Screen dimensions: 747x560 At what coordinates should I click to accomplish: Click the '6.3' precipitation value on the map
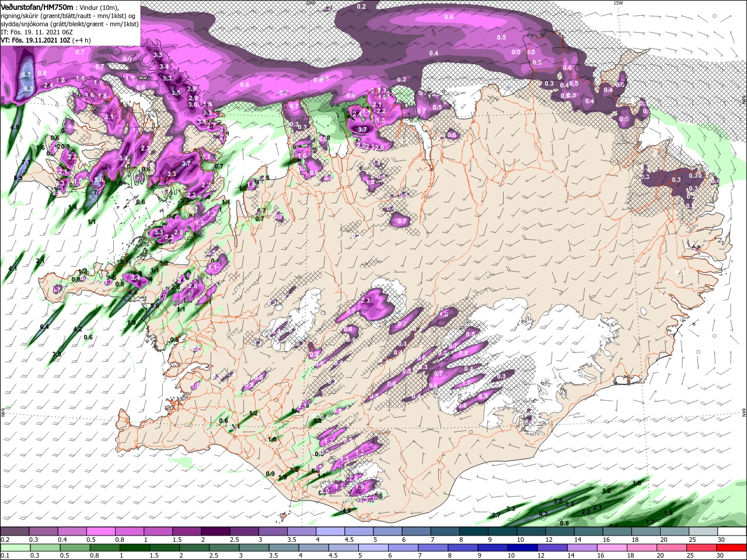29,89
